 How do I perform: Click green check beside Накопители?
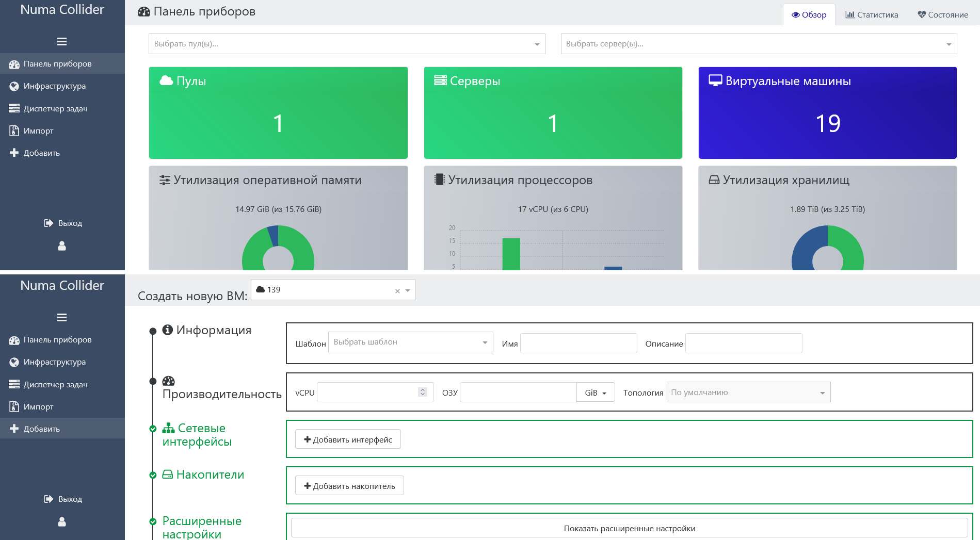click(x=153, y=475)
